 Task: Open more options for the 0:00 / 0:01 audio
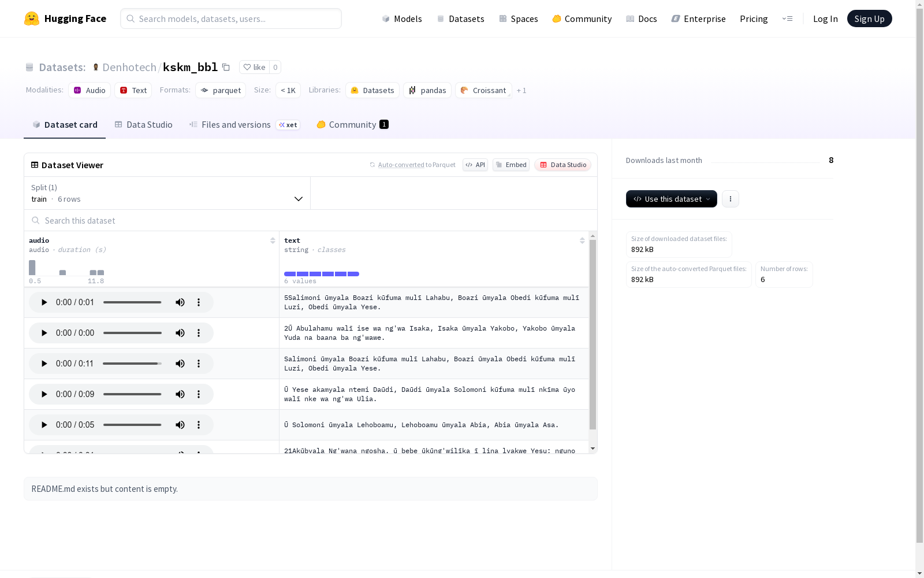pyautogui.click(x=199, y=302)
